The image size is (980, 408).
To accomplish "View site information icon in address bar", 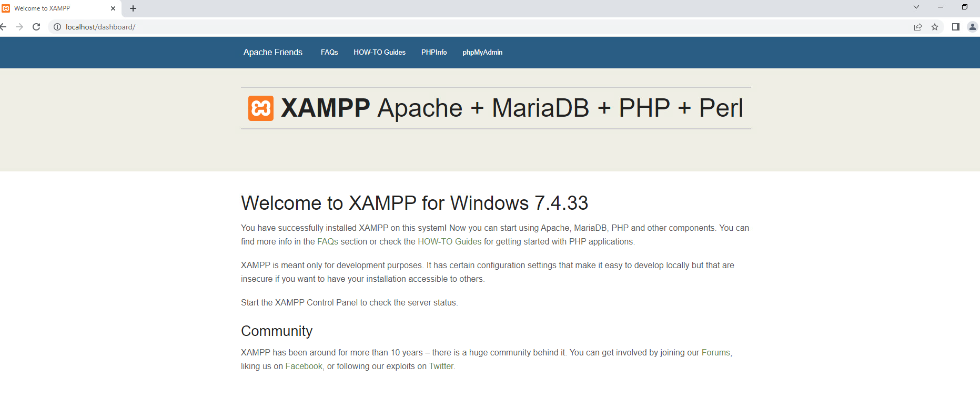I will [x=57, y=27].
